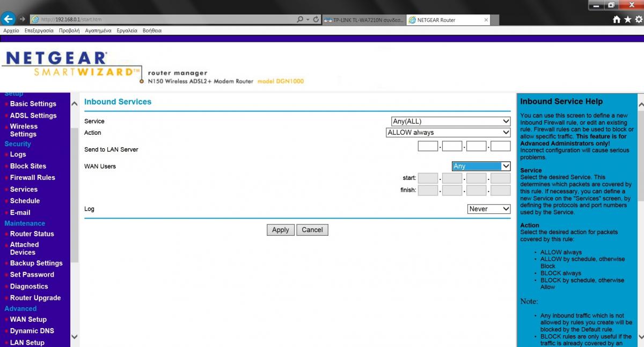Open the WAN Users dropdown
Viewport: 644px width, 347px height.
pos(481,167)
